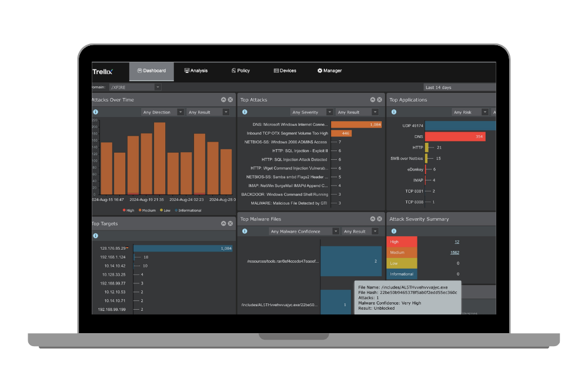Show info for Attack Severity Summary
This screenshot has width=588, height=392.
pos(394,231)
